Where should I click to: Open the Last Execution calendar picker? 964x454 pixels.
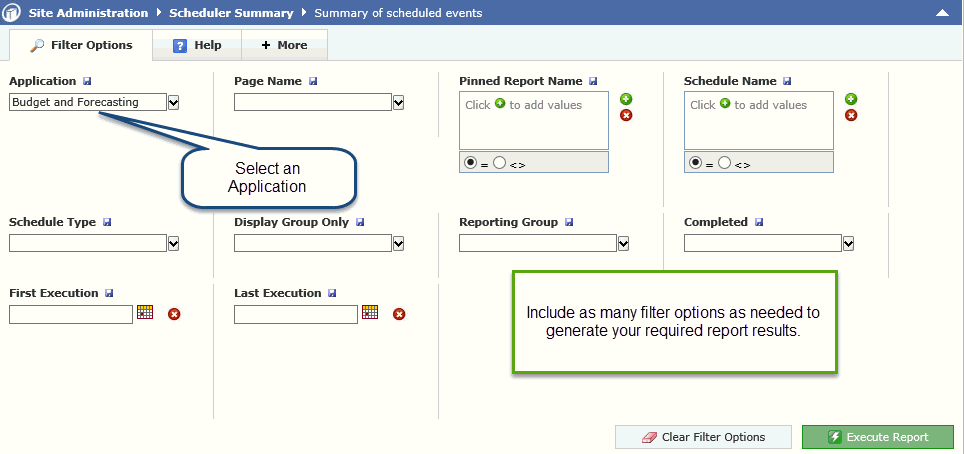[x=370, y=312]
